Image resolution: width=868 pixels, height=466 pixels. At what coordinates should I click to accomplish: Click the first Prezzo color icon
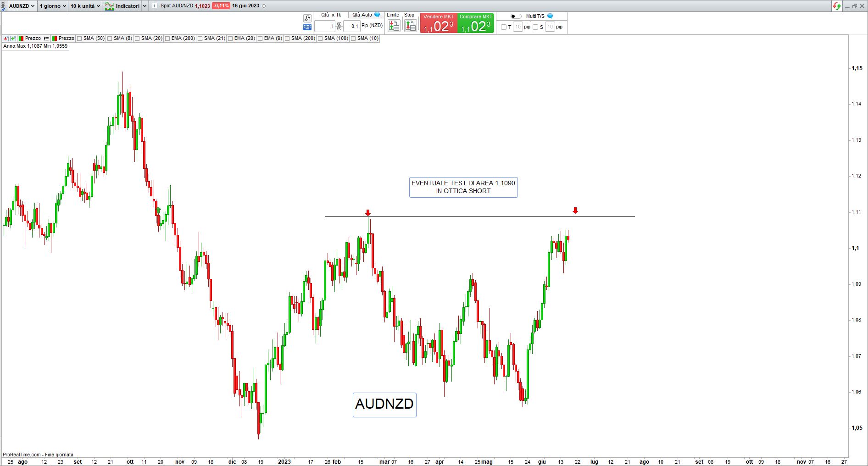pos(21,39)
